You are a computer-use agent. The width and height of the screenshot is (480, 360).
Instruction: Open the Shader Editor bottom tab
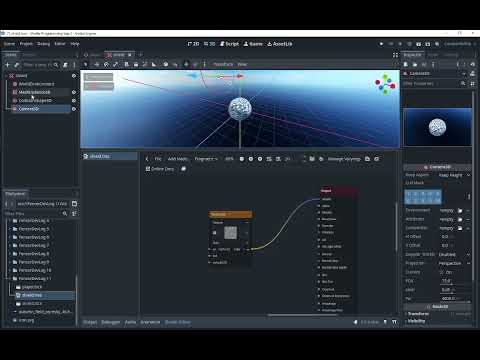pos(178,322)
